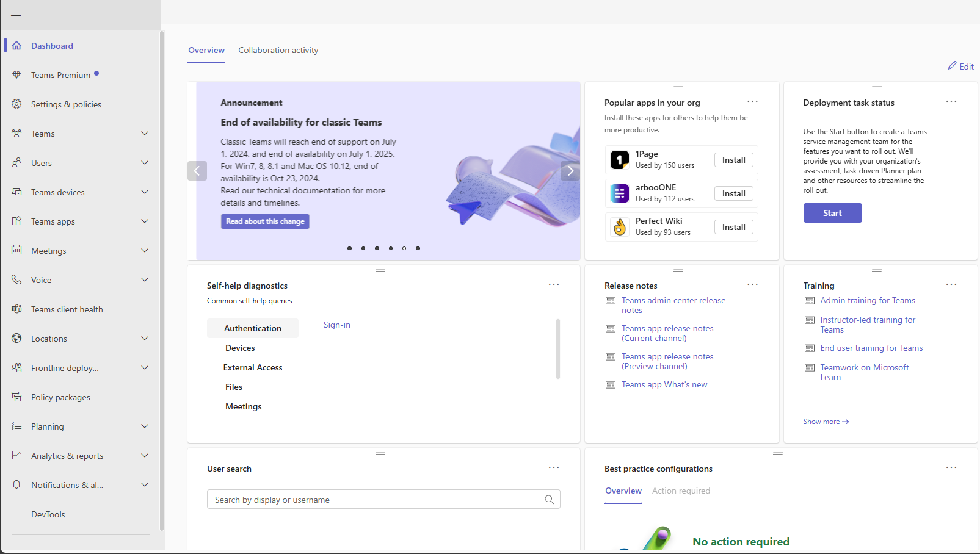Open more options for Release notes card

(752, 285)
